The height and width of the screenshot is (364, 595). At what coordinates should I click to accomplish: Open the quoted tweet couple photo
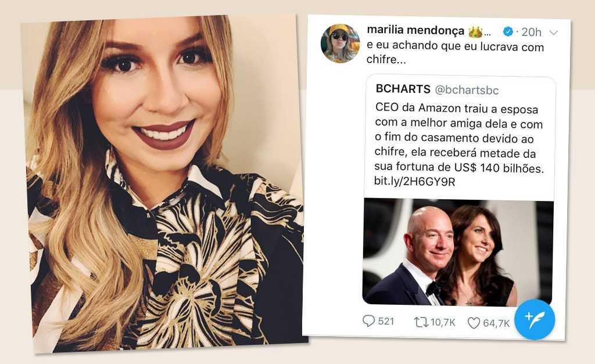458,252
